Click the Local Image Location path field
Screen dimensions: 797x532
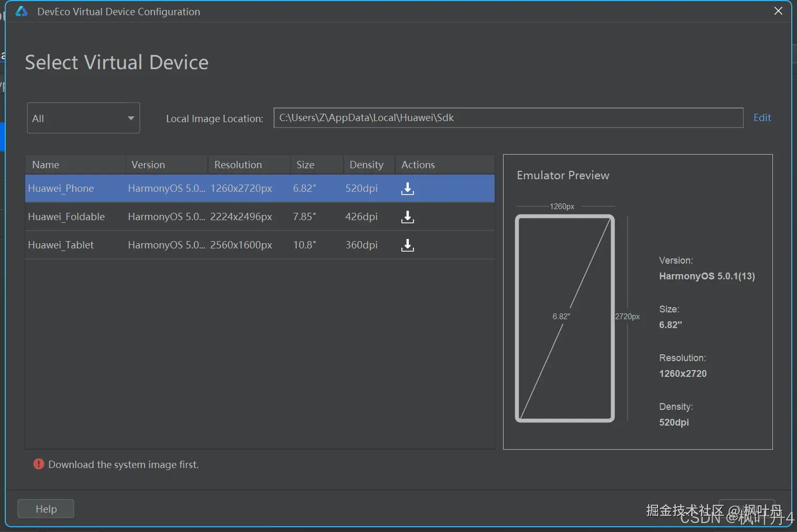click(508, 118)
